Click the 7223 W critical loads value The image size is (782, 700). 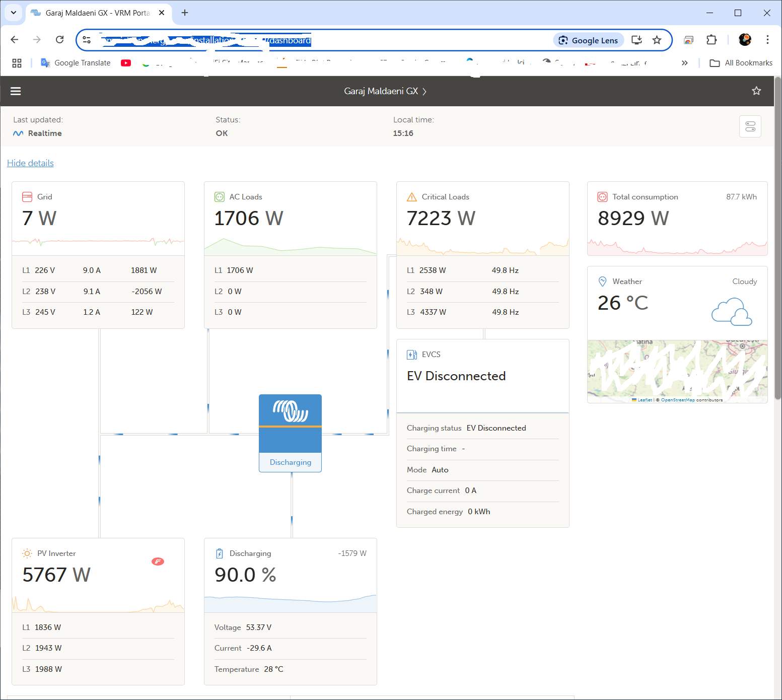tap(441, 219)
